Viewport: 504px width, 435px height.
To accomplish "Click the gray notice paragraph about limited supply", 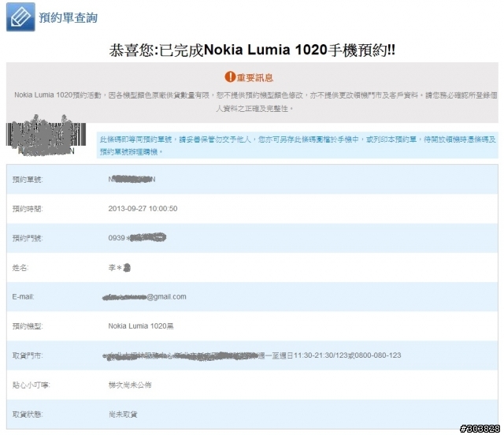I will (255, 102).
